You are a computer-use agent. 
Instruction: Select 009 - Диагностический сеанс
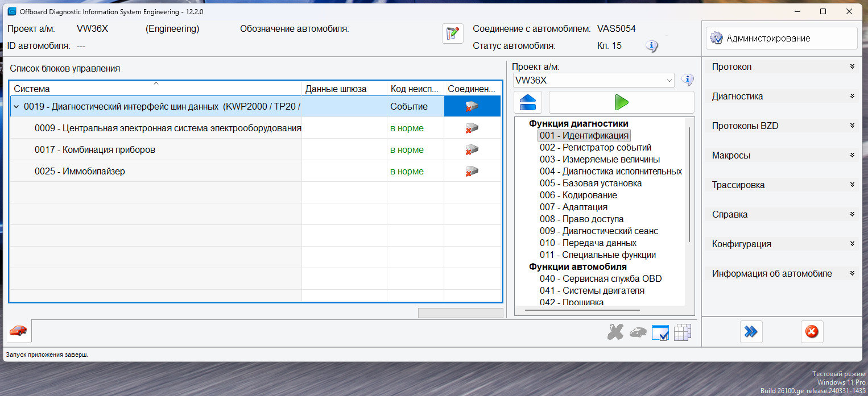click(599, 231)
